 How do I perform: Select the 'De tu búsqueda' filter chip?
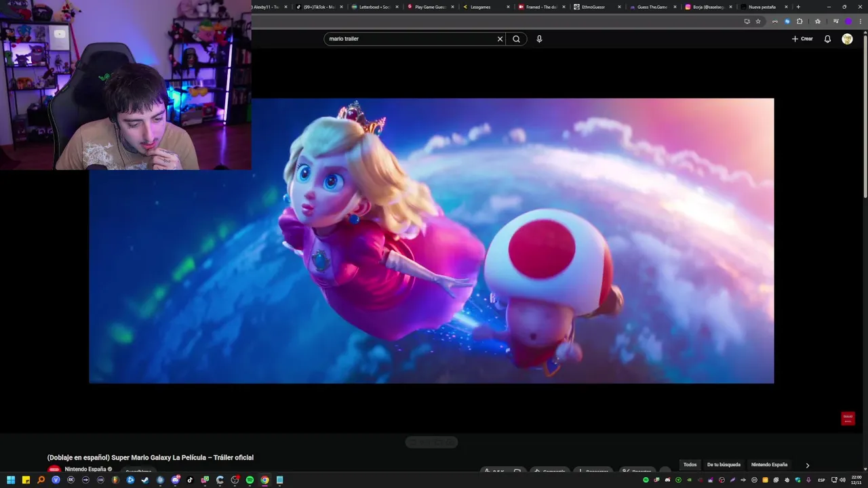coord(724,465)
